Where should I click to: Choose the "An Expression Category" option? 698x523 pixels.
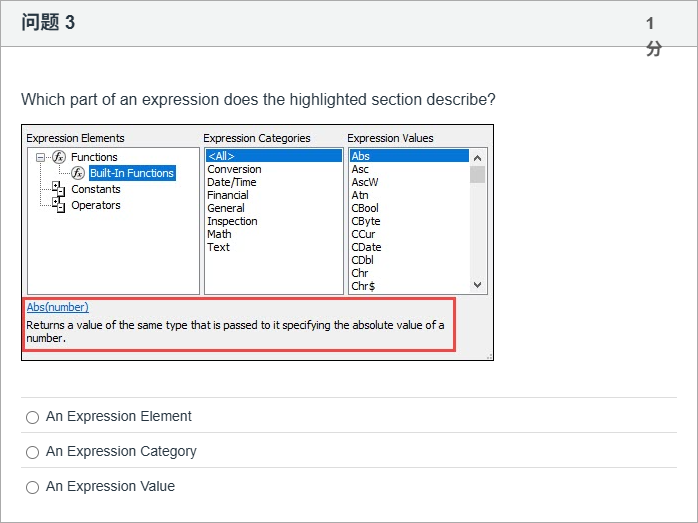[33, 452]
